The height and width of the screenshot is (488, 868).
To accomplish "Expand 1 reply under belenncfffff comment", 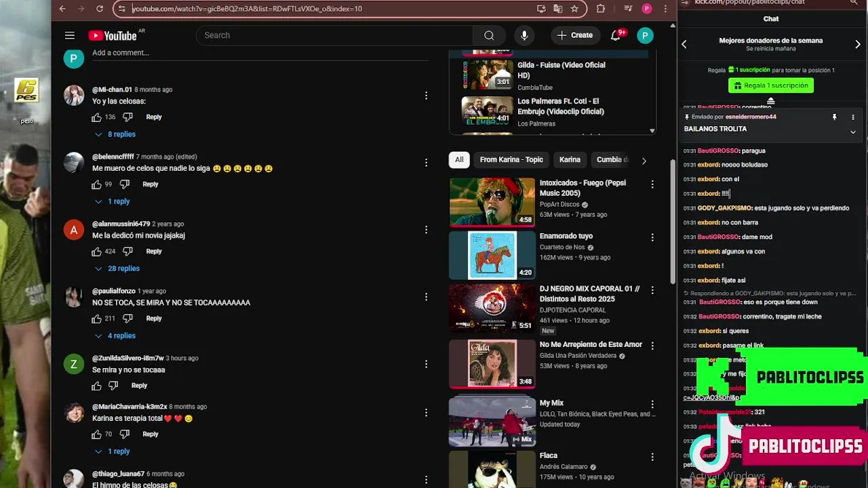I will (111, 201).
